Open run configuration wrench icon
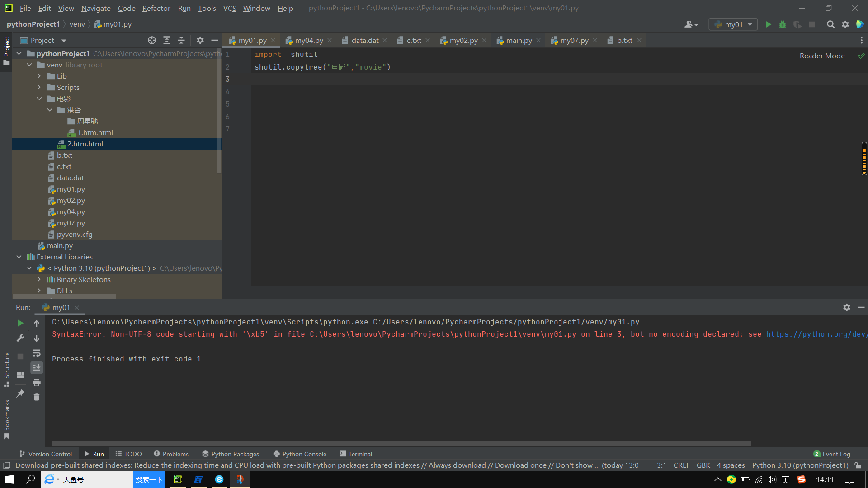This screenshot has width=868, height=488. click(20, 338)
